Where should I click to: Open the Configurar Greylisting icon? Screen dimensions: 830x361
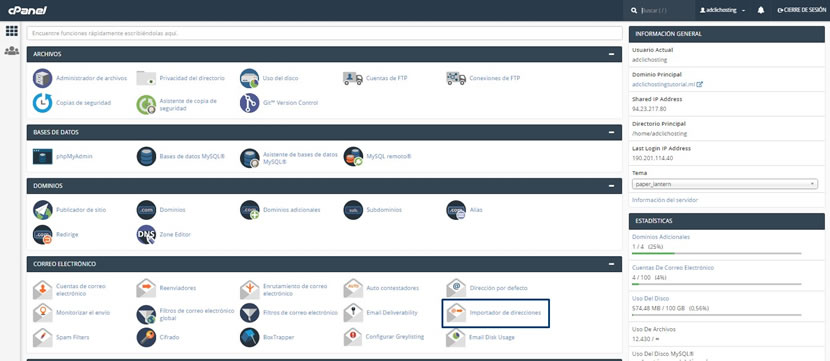tap(353, 337)
